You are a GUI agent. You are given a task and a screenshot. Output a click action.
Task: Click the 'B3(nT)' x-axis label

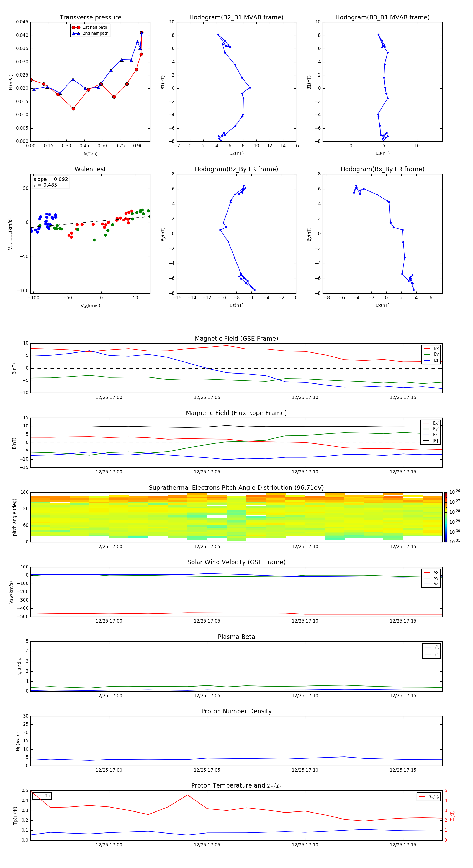382,153
